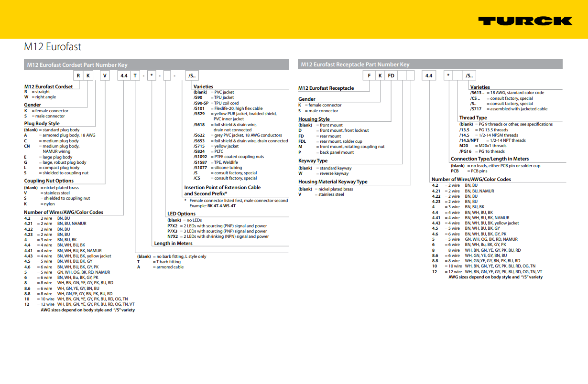Click "G = large, robust plug body"

tap(55, 162)
